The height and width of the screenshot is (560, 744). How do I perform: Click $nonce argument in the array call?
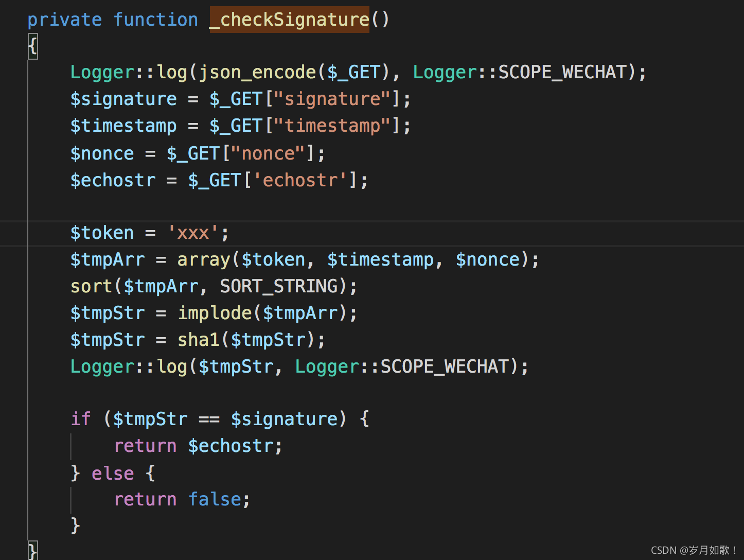pos(488,259)
